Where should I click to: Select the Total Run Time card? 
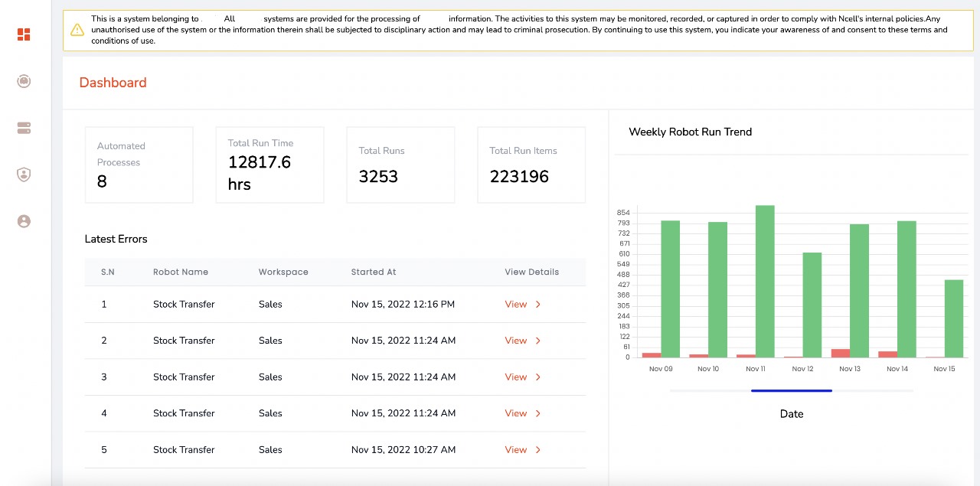click(x=269, y=165)
